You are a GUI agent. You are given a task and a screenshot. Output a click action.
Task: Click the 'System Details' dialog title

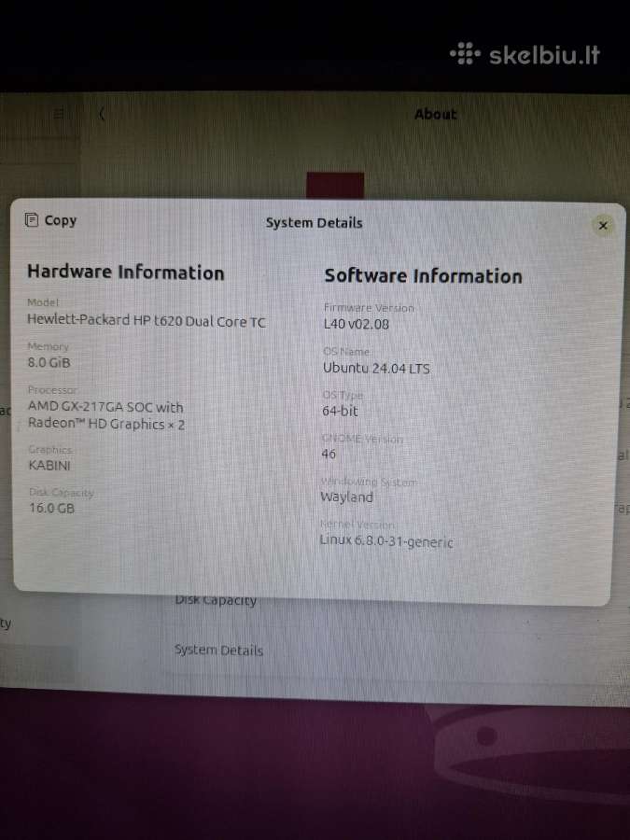[x=314, y=223]
